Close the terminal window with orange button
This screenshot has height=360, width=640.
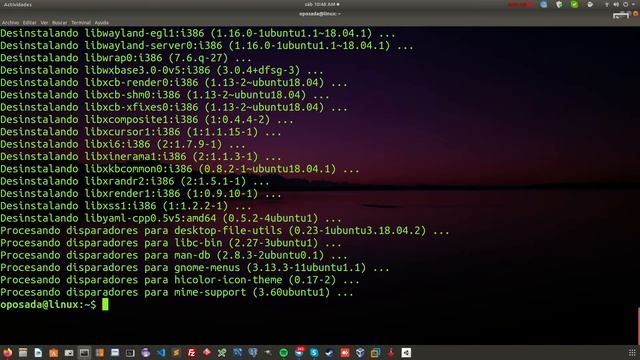(x=636, y=14)
